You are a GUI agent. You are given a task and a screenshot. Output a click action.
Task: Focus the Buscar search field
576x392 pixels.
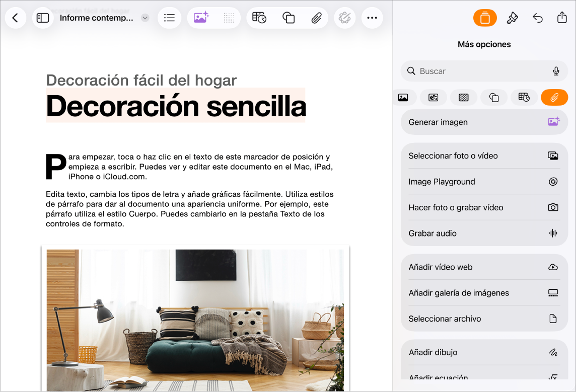coord(484,71)
